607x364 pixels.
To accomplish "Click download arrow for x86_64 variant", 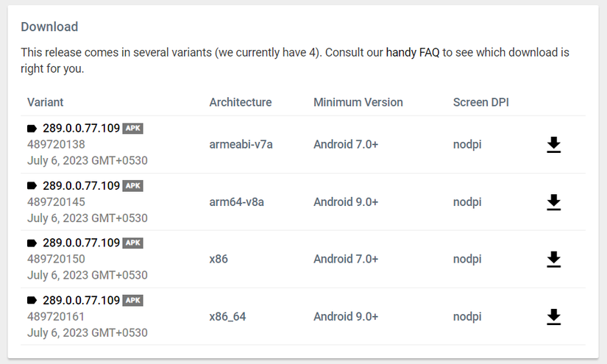I will coord(554,316).
